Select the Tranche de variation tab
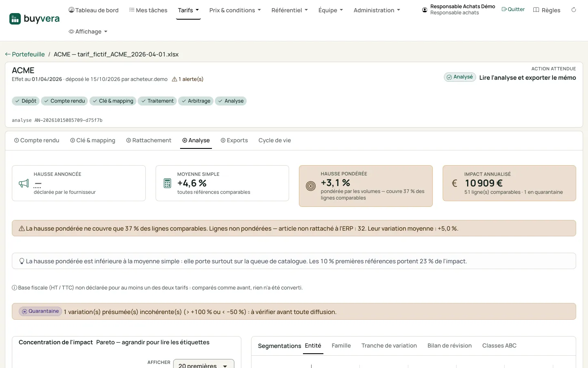 coord(389,346)
